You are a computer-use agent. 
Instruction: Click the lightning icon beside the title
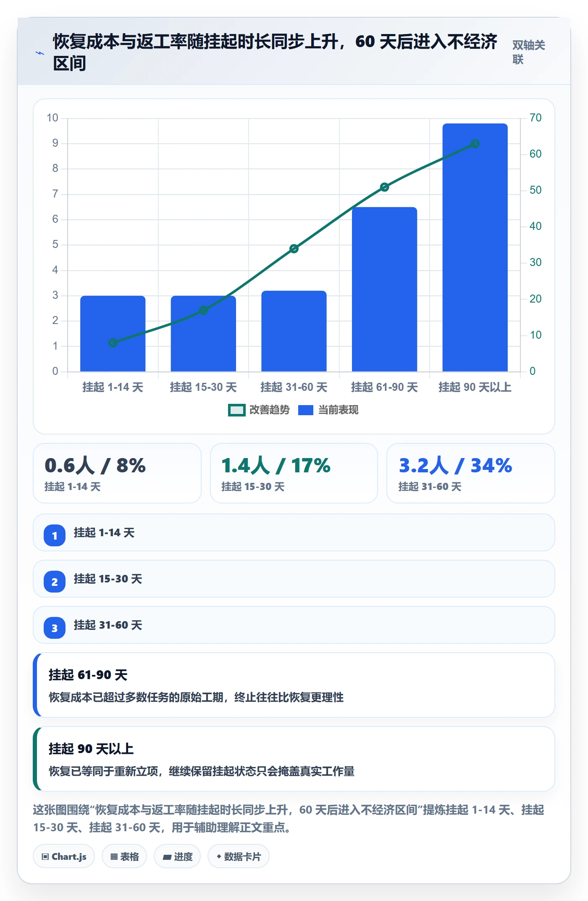tap(40, 53)
